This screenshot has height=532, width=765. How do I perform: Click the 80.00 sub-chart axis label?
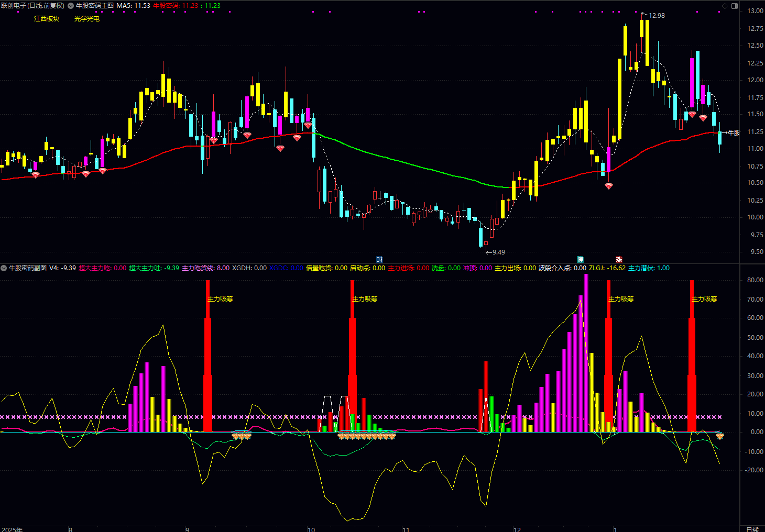755,280
